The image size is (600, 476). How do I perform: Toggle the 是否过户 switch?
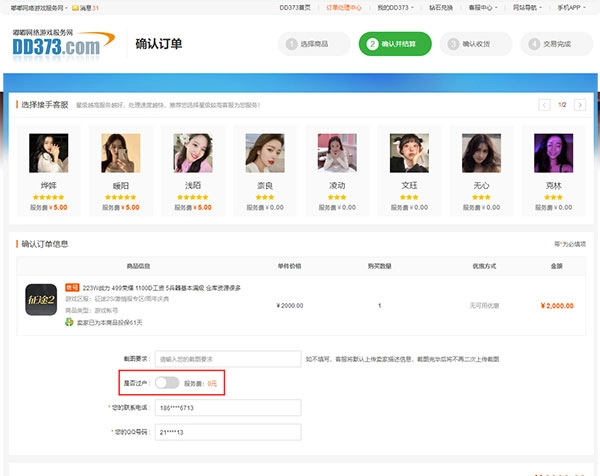(x=167, y=383)
